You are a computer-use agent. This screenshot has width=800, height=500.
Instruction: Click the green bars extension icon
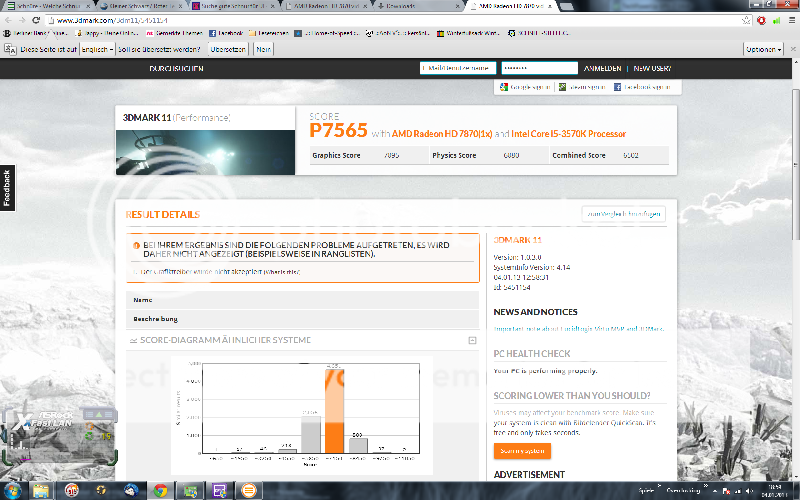pyautogui.click(x=777, y=20)
